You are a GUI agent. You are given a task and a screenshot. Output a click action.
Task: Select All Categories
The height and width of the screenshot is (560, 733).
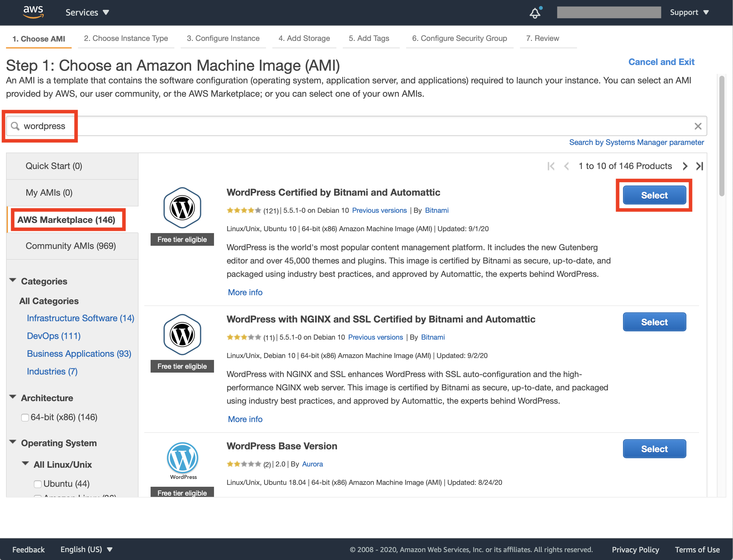tap(49, 301)
